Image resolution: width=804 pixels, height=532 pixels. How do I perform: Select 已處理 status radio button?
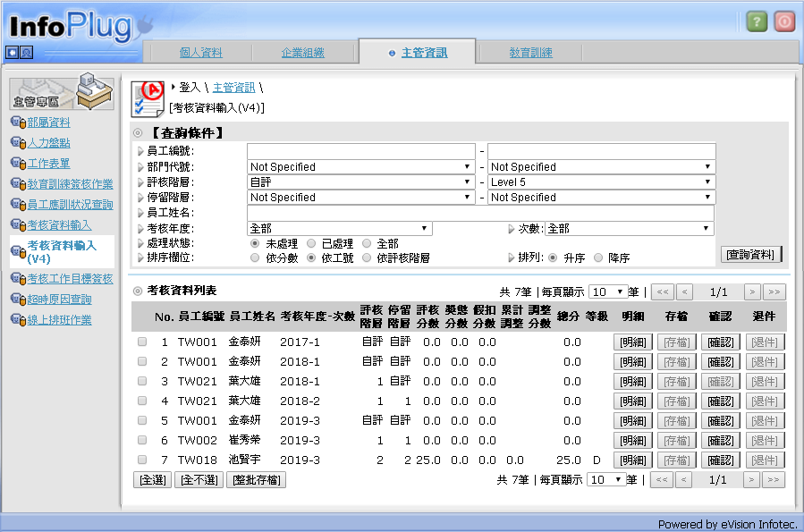pyautogui.click(x=310, y=243)
